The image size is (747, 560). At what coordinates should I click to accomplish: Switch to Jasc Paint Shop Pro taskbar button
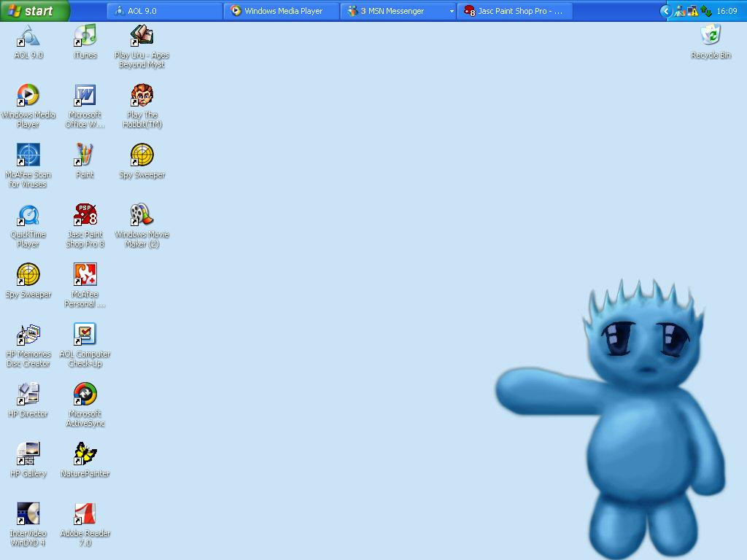[515, 11]
